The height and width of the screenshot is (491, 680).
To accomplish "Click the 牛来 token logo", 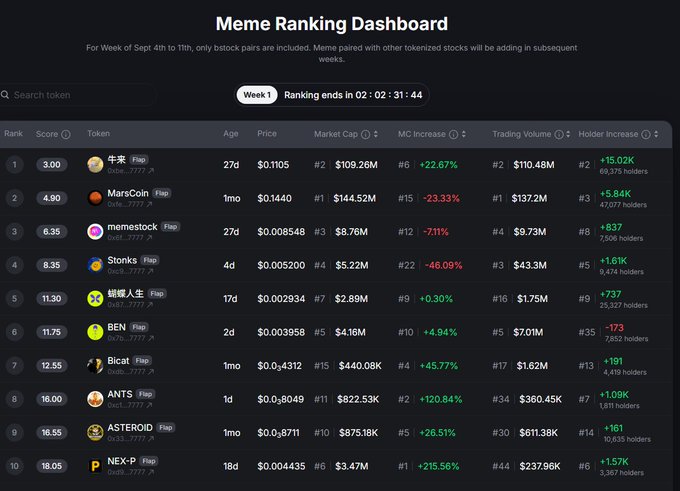I will [x=95, y=165].
